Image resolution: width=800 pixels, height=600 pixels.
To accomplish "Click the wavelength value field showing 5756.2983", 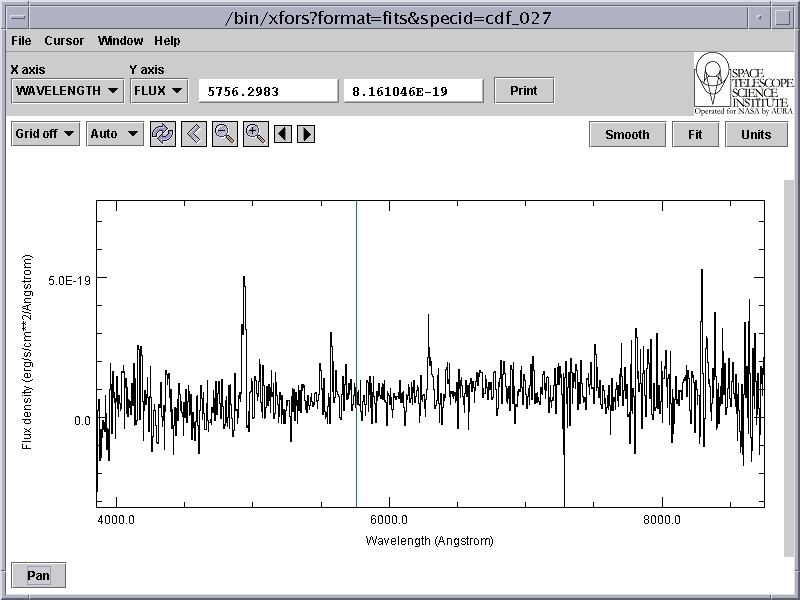I will tap(268, 91).
